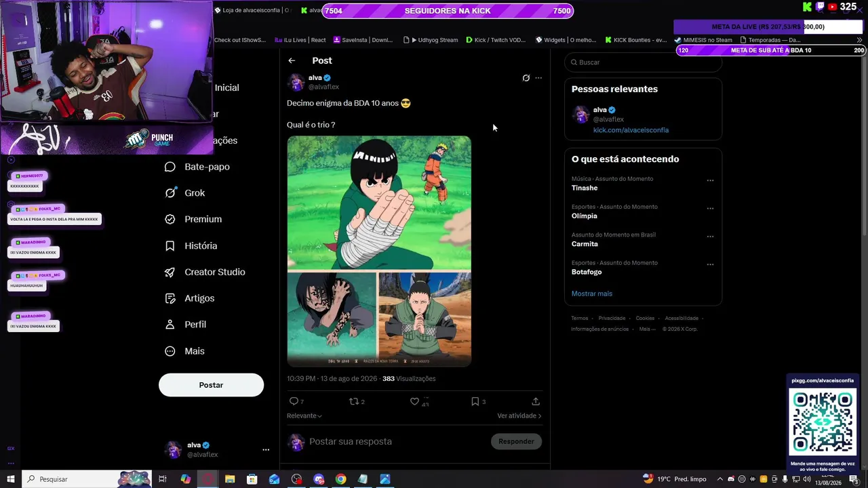Expand the bookmarks overflow chevron
The height and width of the screenshot is (488, 868).
(860, 40)
